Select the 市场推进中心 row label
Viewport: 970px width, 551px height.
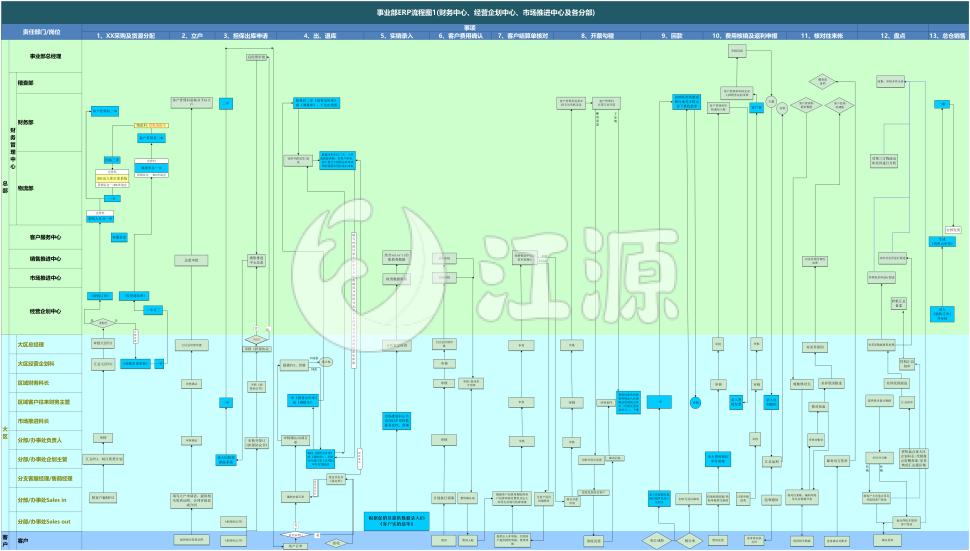pos(45,278)
